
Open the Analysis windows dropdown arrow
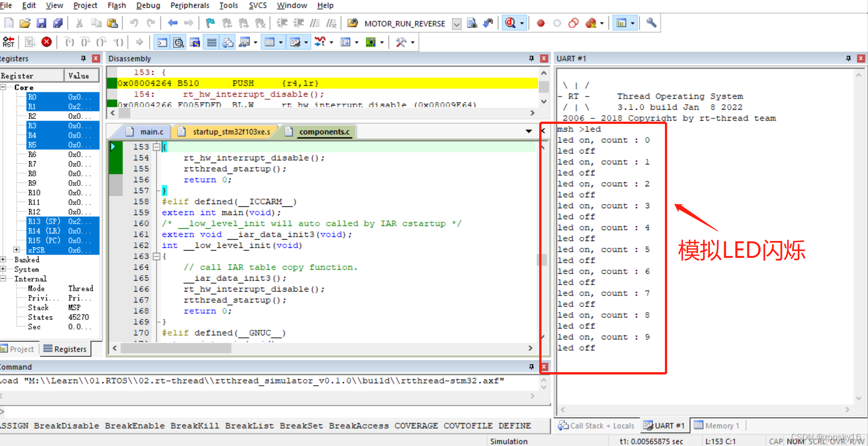(331, 42)
